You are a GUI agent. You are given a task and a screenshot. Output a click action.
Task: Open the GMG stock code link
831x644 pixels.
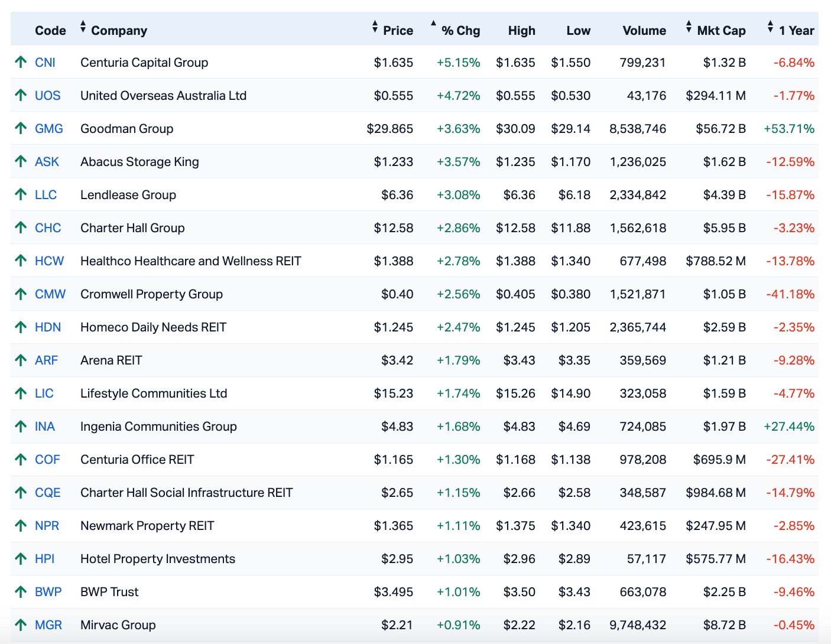click(49, 129)
